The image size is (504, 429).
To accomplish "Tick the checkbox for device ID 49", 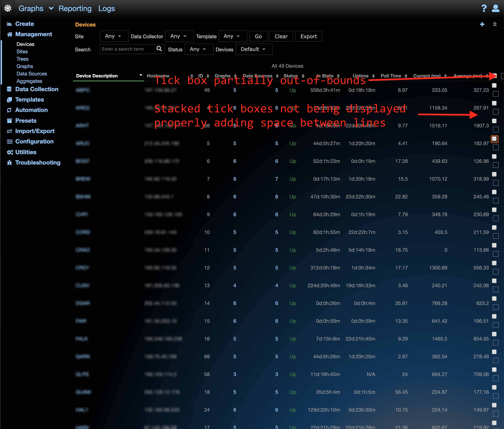I will click(494, 85).
